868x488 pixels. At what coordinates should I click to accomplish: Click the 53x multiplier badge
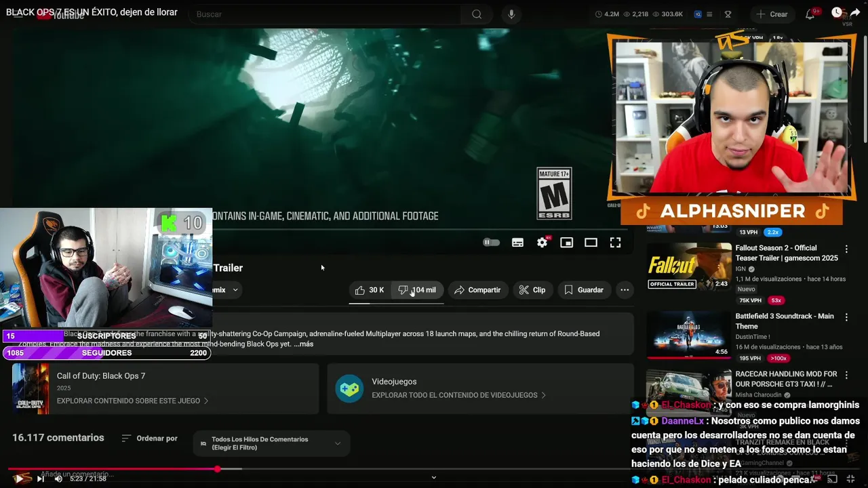(x=776, y=300)
